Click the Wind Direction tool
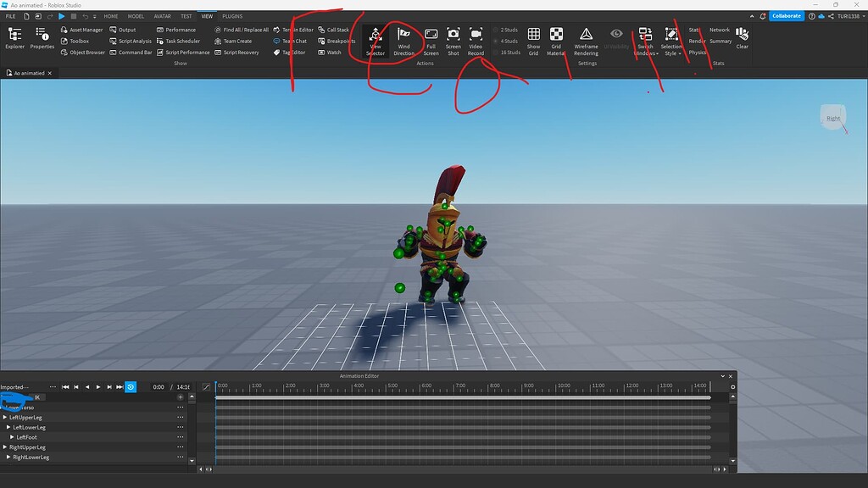Viewport: 868px width, 488px height. (x=404, y=35)
